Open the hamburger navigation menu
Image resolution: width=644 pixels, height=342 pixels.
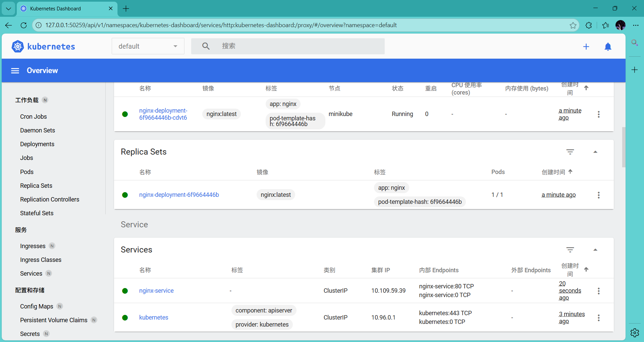coord(15,70)
